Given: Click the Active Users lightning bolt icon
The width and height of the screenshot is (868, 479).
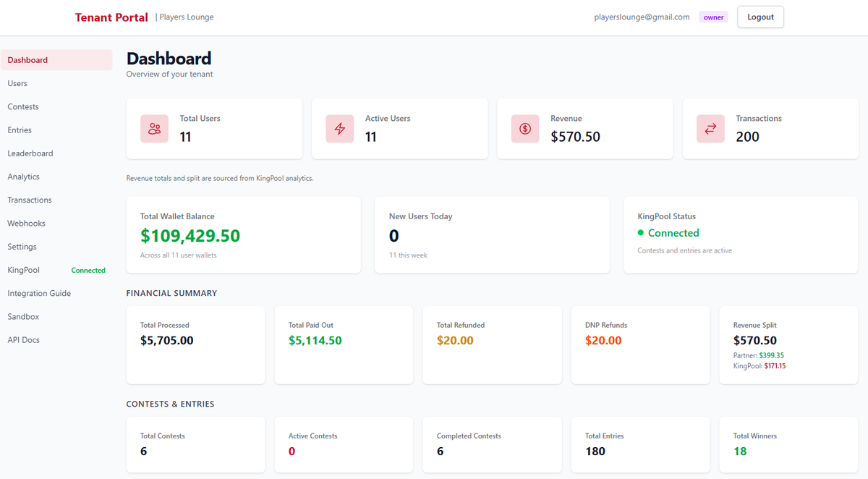Looking at the screenshot, I should (340, 129).
